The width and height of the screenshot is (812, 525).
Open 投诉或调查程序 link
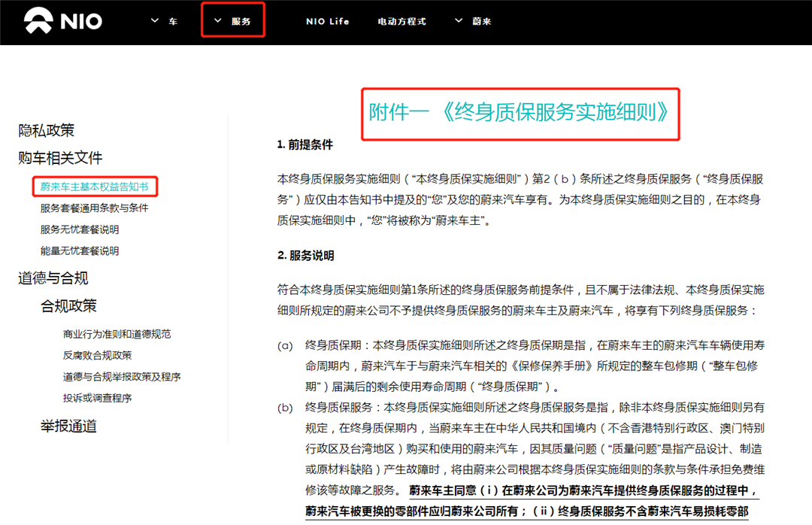[97, 398]
